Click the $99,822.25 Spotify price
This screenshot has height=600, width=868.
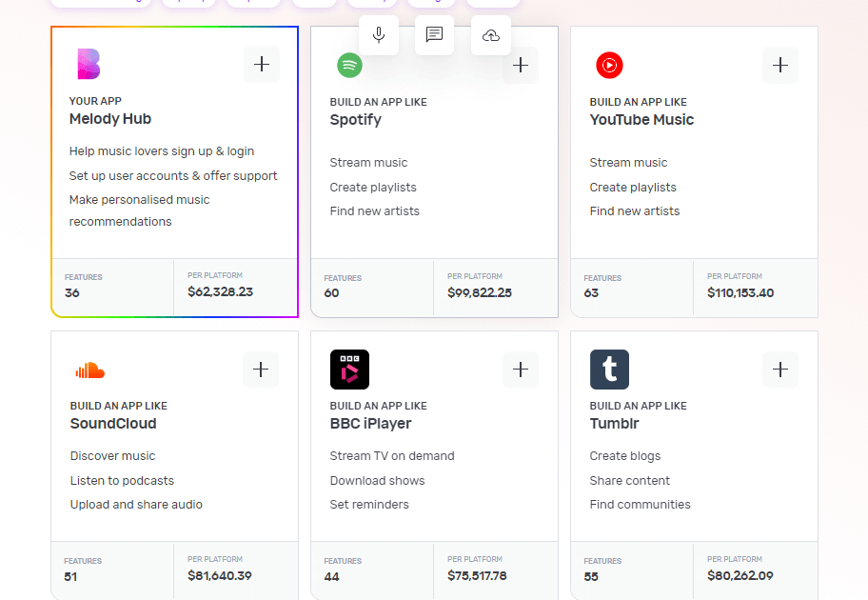point(480,292)
